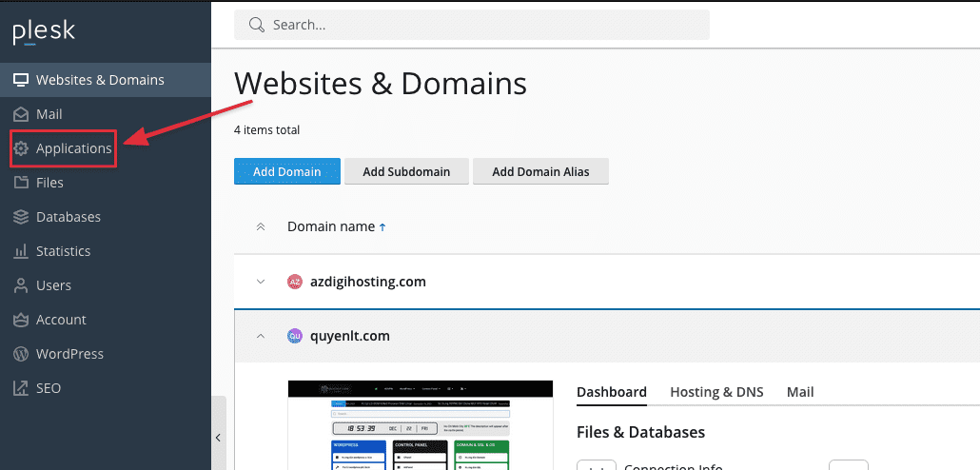This screenshot has height=470, width=980.
Task: Click the Add Subdomain button
Action: (406, 172)
